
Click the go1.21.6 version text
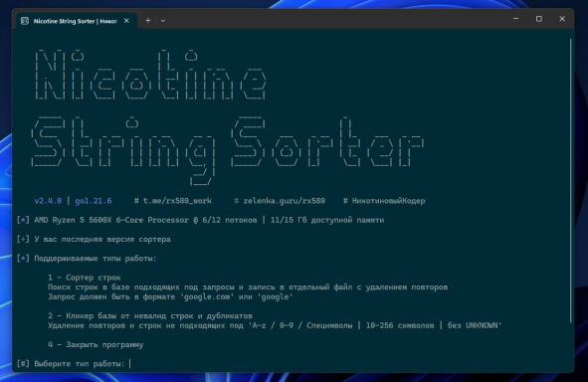(x=94, y=201)
